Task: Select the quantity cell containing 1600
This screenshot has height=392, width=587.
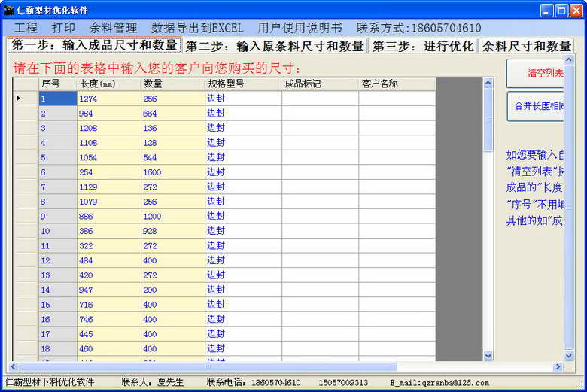Action: tap(172, 172)
